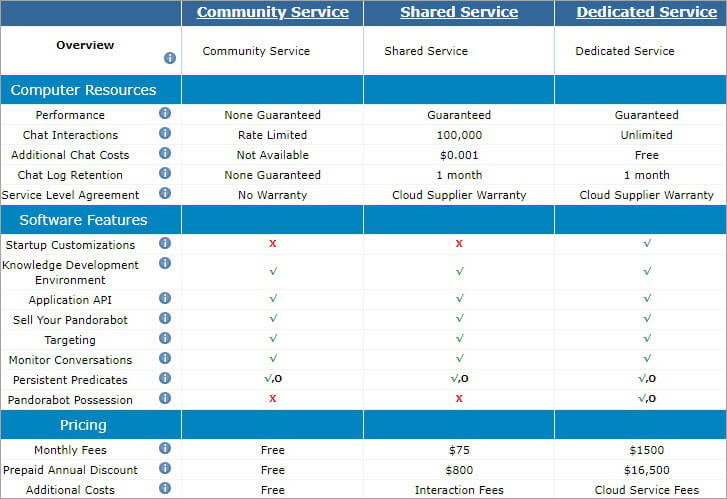Click the Application API label

(70, 300)
